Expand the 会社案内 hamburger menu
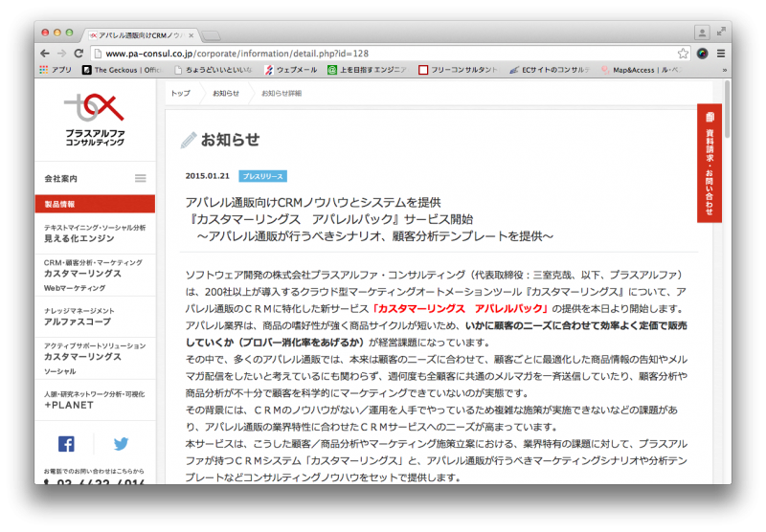766x532 pixels. click(x=140, y=178)
